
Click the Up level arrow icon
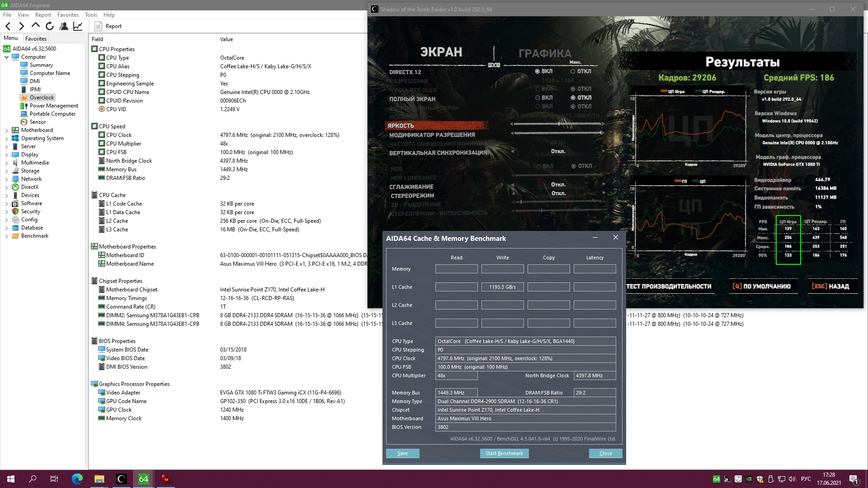click(35, 26)
